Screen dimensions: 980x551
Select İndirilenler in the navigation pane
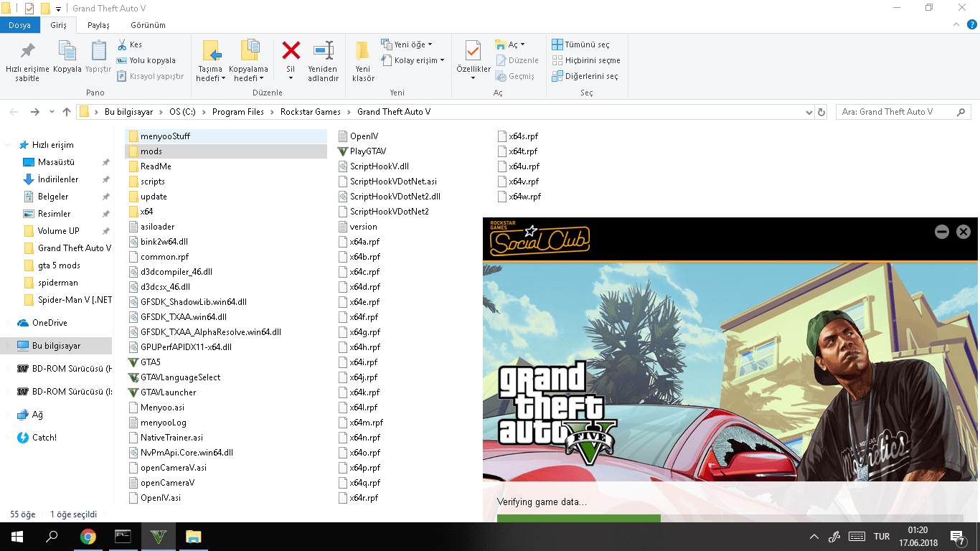58,179
